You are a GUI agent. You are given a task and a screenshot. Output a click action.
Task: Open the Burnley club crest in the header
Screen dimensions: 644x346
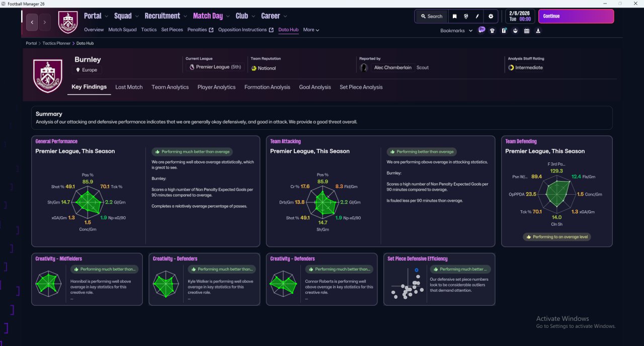tap(68, 22)
